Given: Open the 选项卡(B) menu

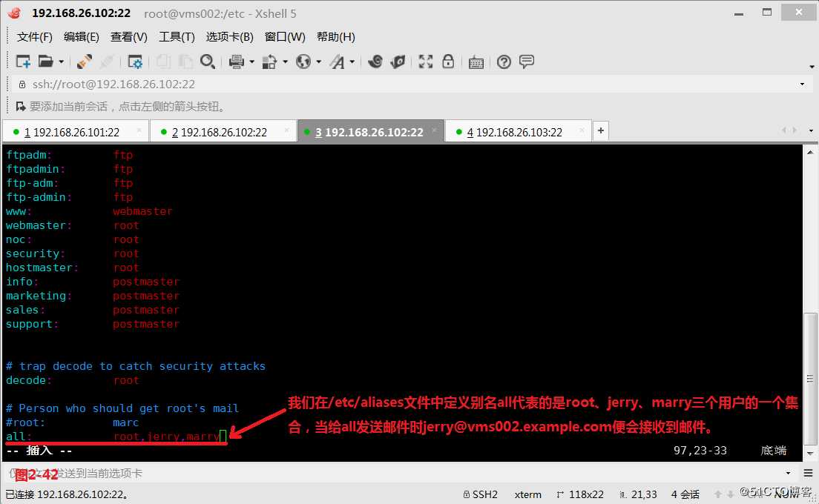Looking at the screenshot, I should pos(229,37).
